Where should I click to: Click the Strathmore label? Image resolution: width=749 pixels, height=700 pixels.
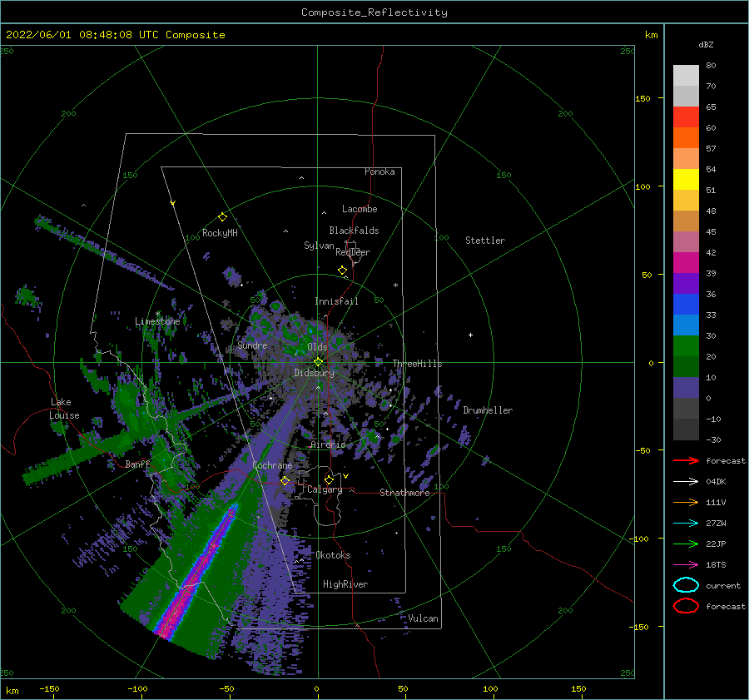(x=404, y=493)
